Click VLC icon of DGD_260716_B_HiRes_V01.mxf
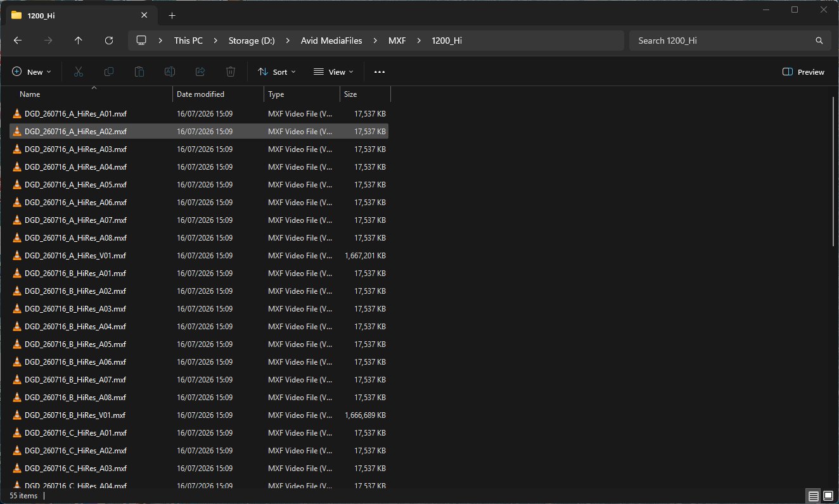839x504 pixels. pos(17,415)
